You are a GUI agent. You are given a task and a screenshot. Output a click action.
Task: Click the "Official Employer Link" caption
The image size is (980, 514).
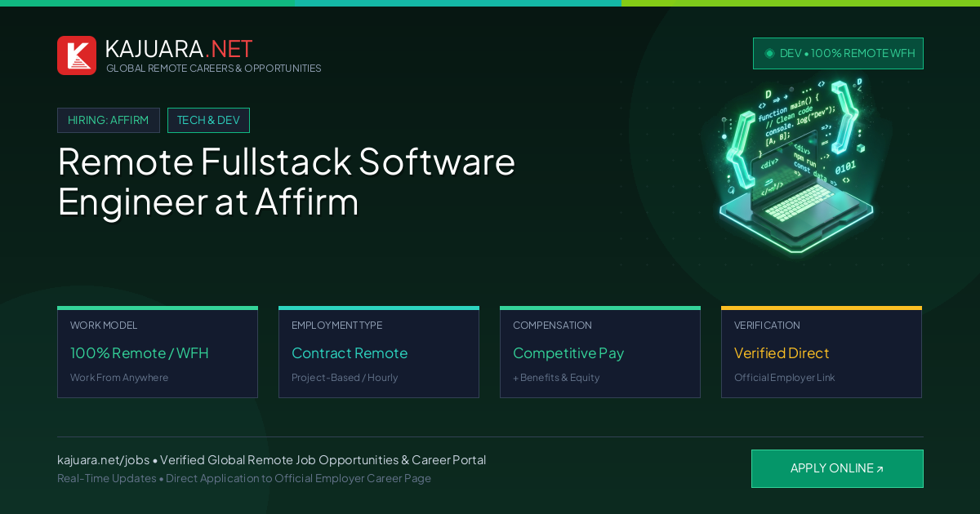tap(785, 378)
